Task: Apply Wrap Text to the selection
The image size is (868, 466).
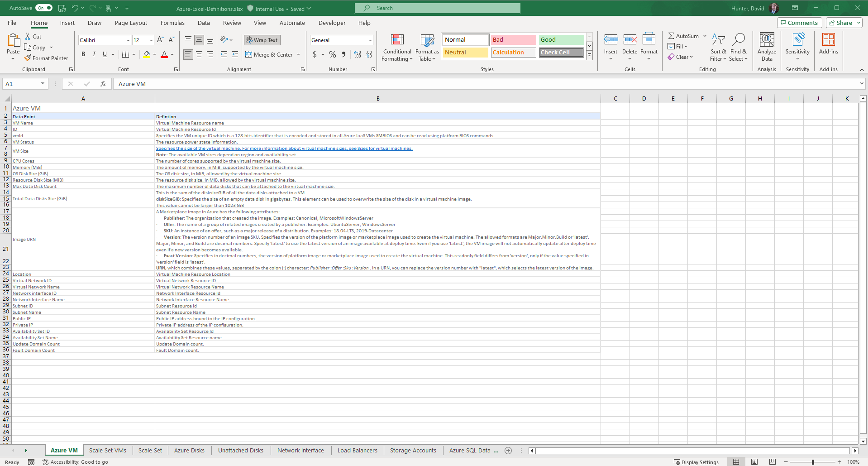Action: 262,40
